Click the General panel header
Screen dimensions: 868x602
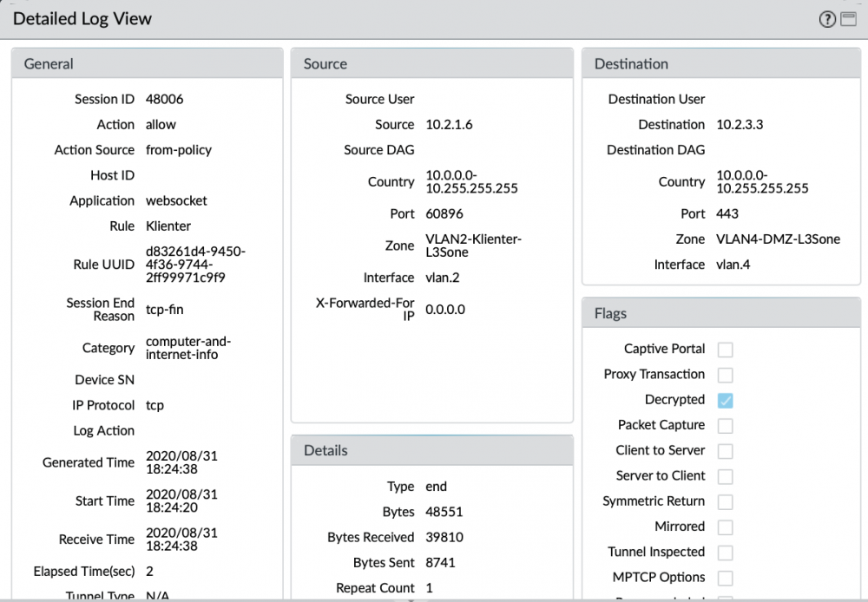(x=49, y=63)
